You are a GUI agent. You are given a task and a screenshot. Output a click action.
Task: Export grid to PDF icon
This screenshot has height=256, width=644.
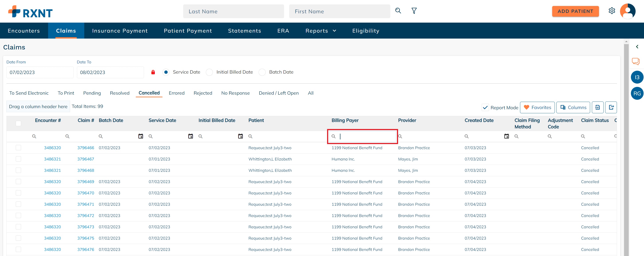pyautogui.click(x=597, y=107)
